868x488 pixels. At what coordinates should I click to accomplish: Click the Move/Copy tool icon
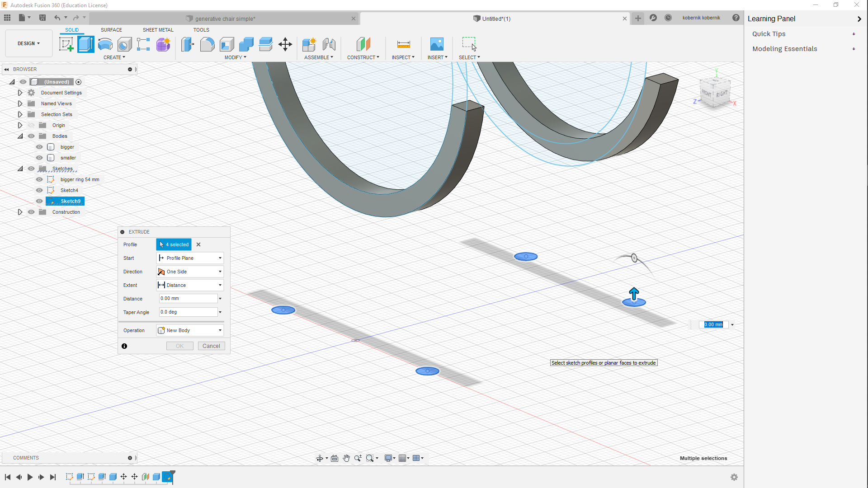[285, 44]
